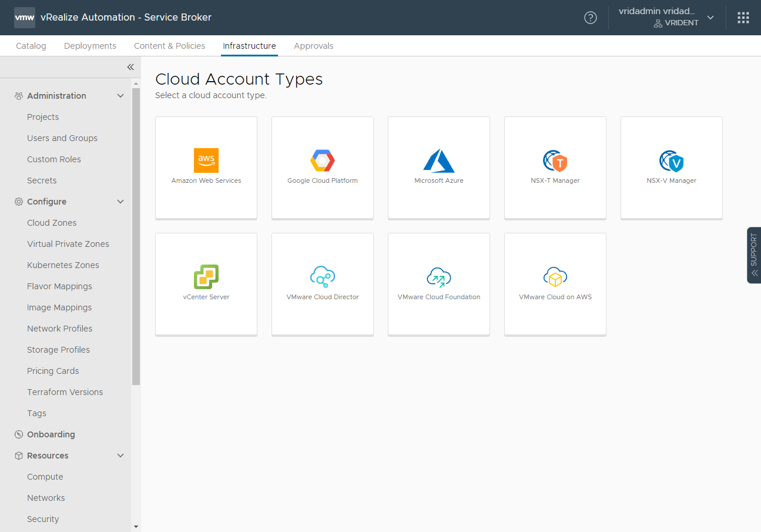Image resolution: width=761 pixels, height=532 pixels.
Task: Click the vCenter Server green icon
Action: click(206, 276)
